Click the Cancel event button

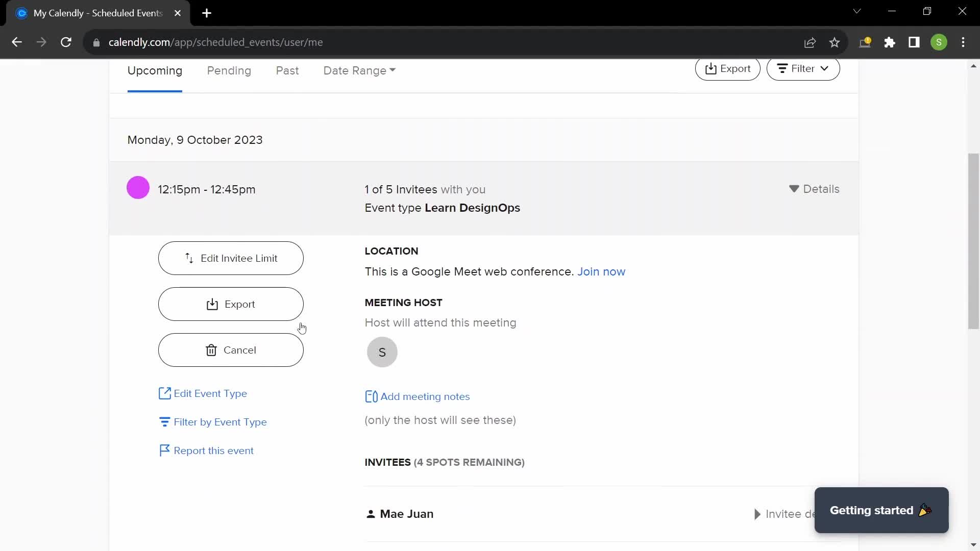click(x=231, y=350)
